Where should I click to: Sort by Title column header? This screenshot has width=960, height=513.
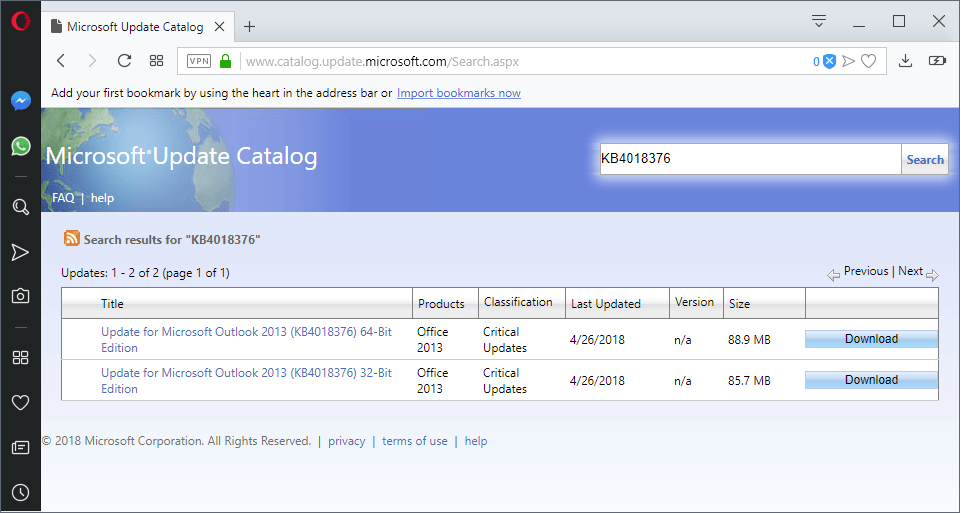pyautogui.click(x=112, y=304)
